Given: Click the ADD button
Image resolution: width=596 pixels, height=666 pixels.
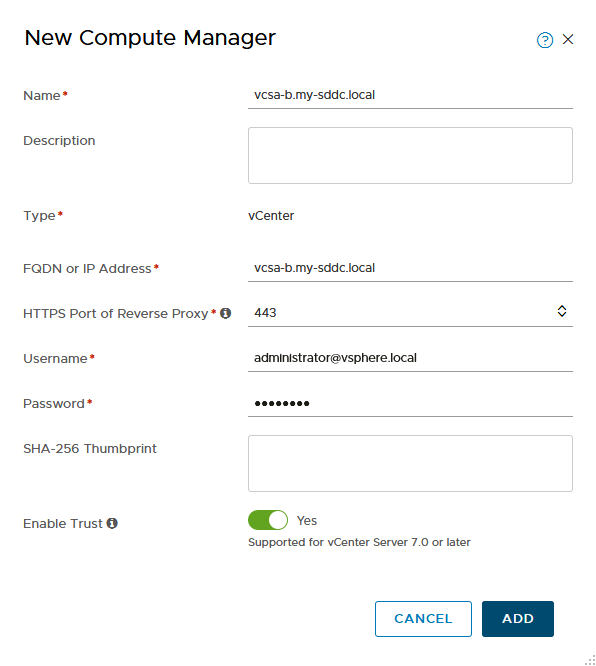Looking at the screenshot, I should tap(517, 618).
